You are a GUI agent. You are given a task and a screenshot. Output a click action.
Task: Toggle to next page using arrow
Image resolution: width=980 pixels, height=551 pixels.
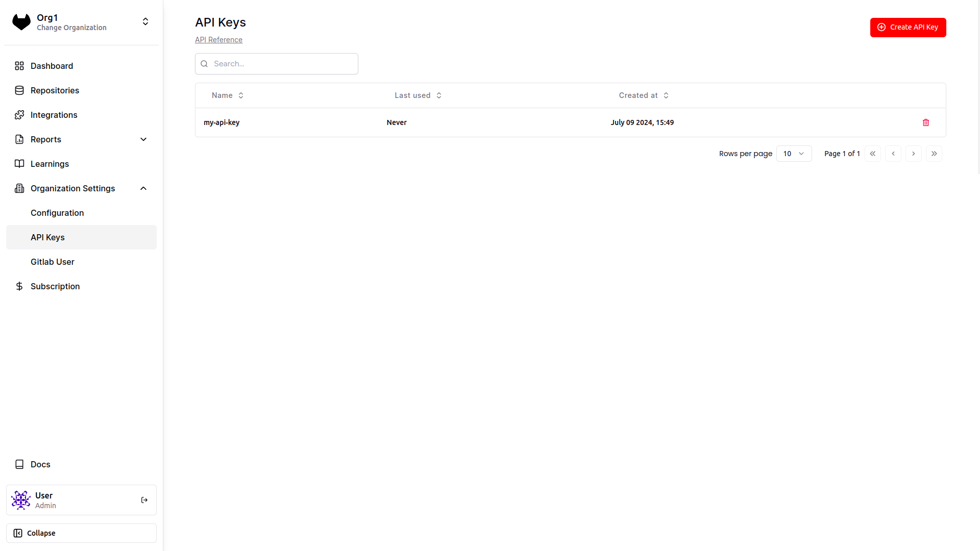(x=913, y=154)
